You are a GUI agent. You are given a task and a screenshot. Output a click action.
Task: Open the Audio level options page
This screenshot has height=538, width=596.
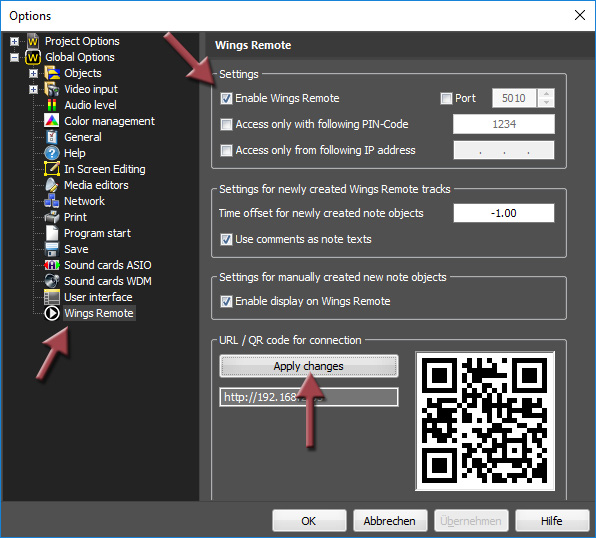[90, 105]
